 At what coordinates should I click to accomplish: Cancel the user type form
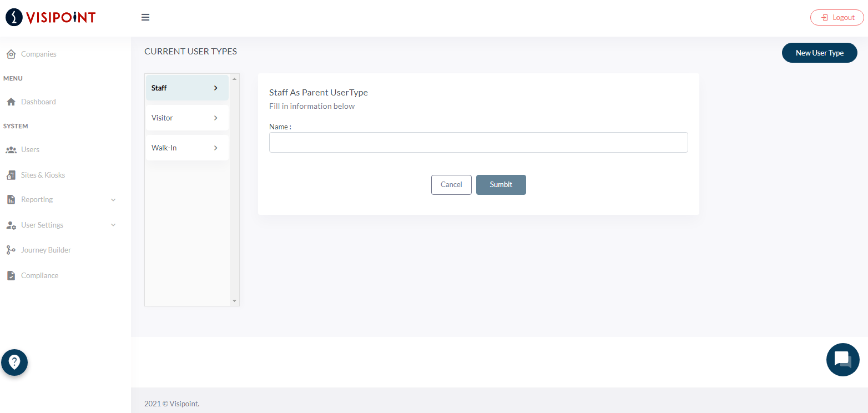451,185
